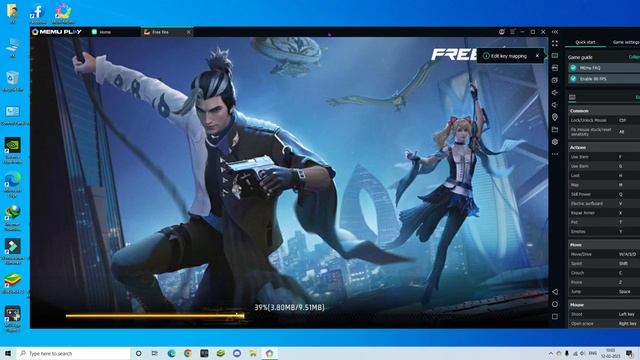Click the volume up sidebar icon
This screenshot has height=360, width=640.
(555, 93)
